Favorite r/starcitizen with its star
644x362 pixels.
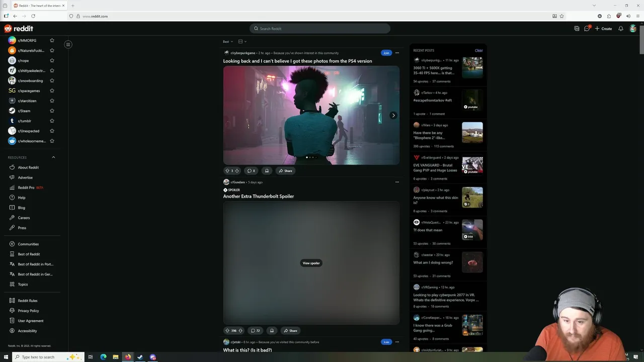tap(52, 101)
